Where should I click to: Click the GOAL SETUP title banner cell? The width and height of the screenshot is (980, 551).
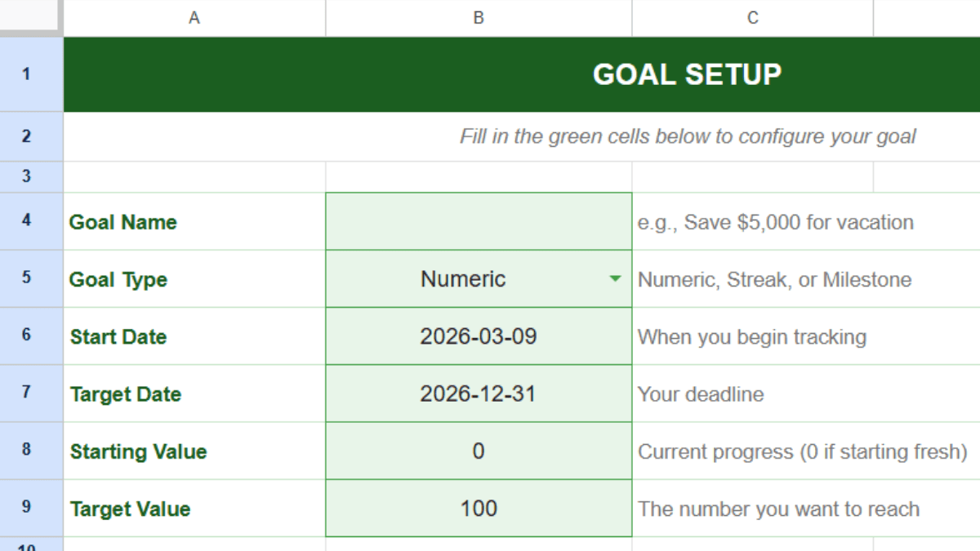686,73
